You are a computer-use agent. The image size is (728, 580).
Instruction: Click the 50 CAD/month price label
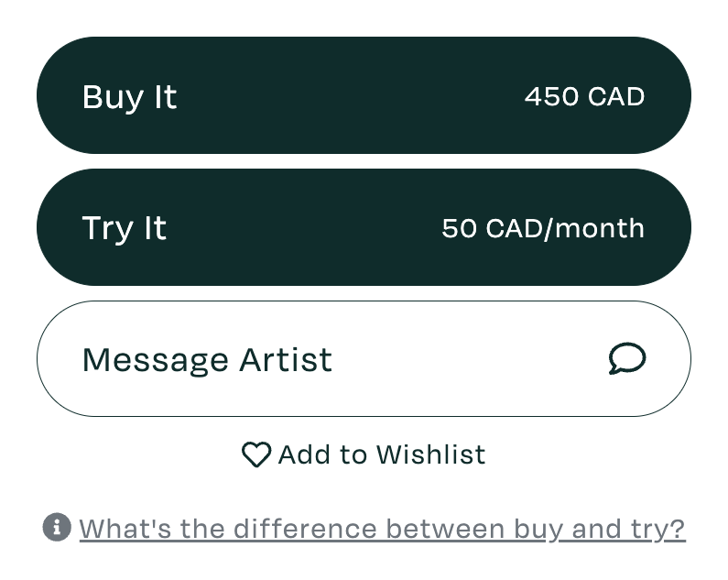pyautogui.click(x=542, y=228)
